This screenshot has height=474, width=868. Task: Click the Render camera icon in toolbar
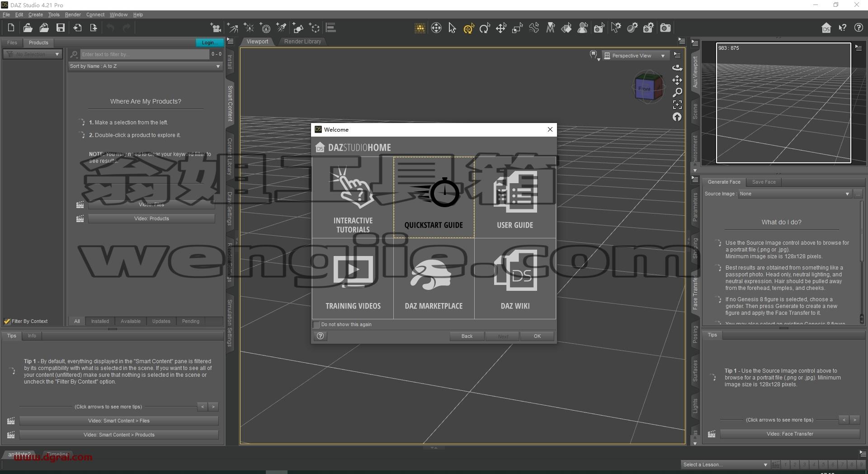click(665, 28)
